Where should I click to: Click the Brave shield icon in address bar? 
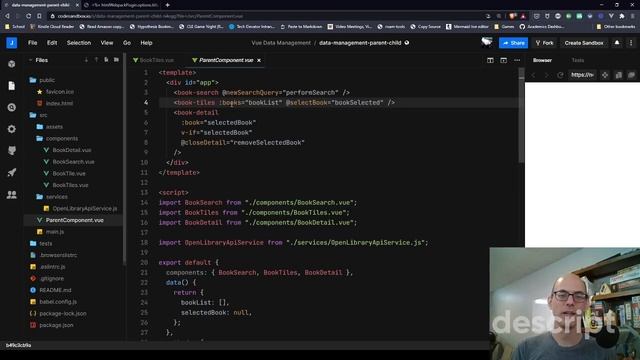coord(513,16)
